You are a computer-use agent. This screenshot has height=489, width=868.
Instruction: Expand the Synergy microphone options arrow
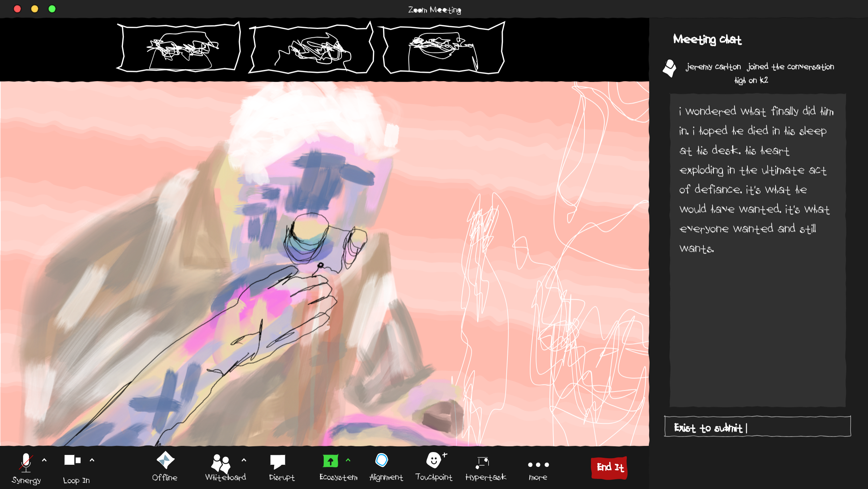point(44,460)
